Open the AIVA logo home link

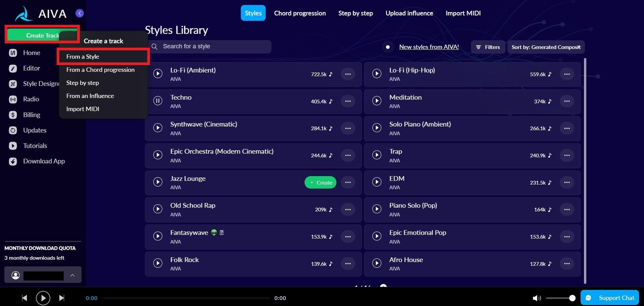[41, 14]
